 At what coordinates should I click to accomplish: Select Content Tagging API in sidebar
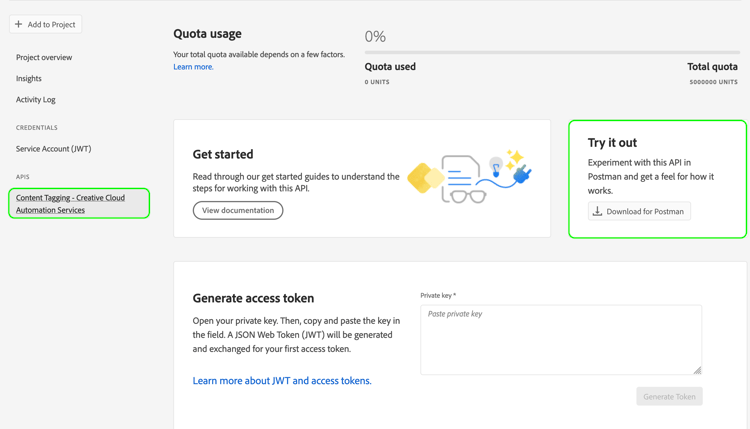point(70,203)
